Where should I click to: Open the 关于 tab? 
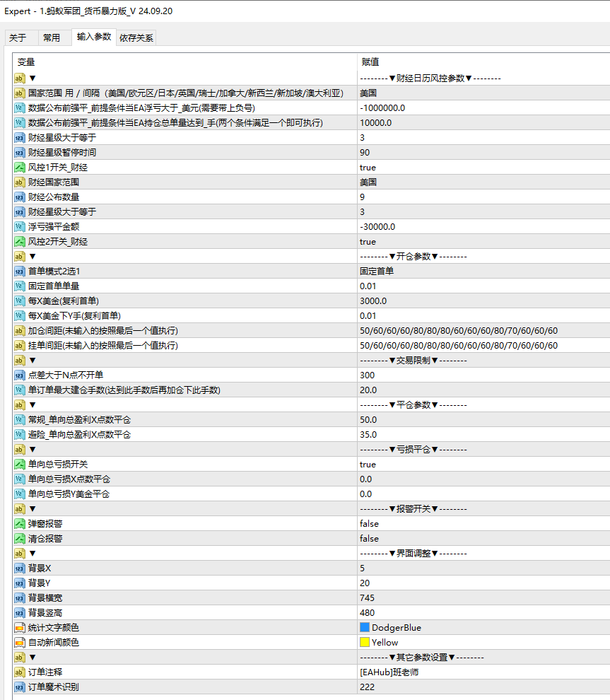coord(18,38)
